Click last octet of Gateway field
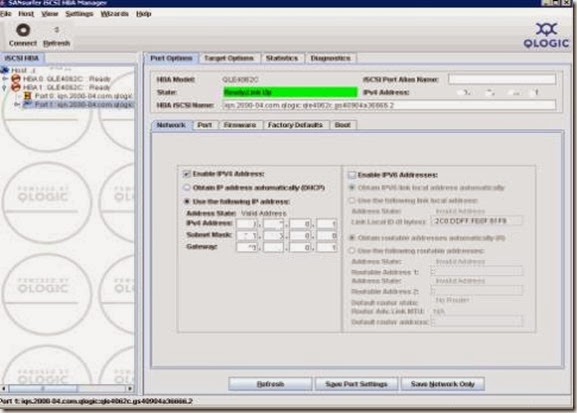 (x=326, y=247)
